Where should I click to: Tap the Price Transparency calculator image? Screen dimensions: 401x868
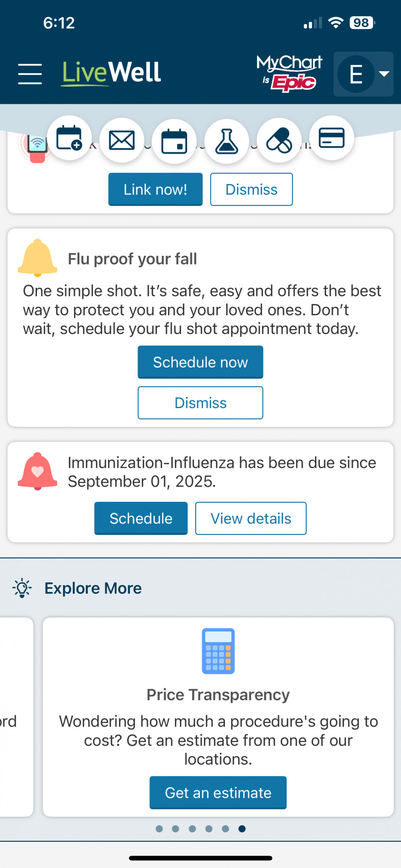tap(218, 651)
